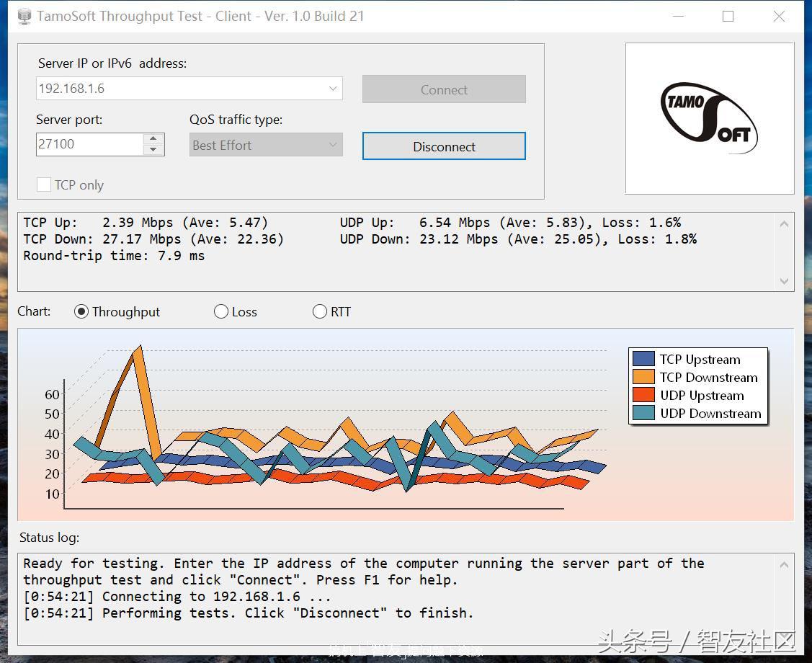Viewport: 812px width, 663px height.
Task: Click the UDP Upstream red legend swatch
Action: pyautogui.click(x=643, y=395)
